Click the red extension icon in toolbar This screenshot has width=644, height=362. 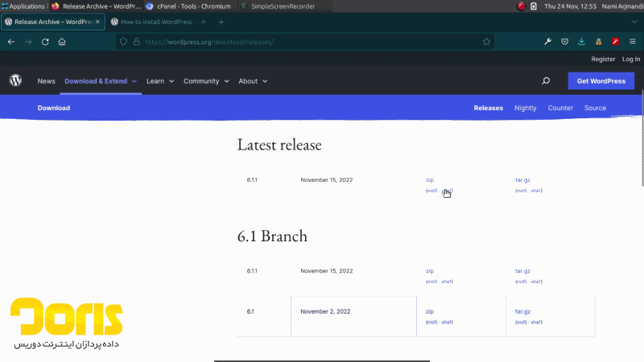tap(615, 42)
